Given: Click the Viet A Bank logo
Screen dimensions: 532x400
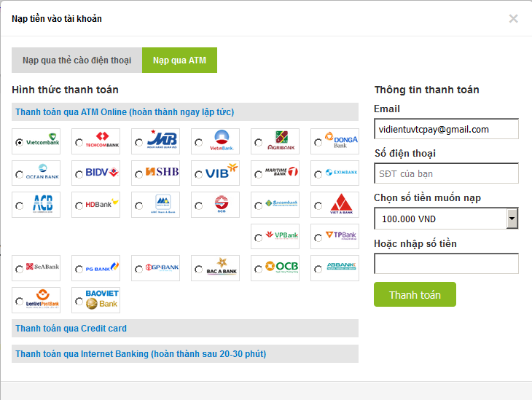Looking at the screenshot, I should pos(341,203).
